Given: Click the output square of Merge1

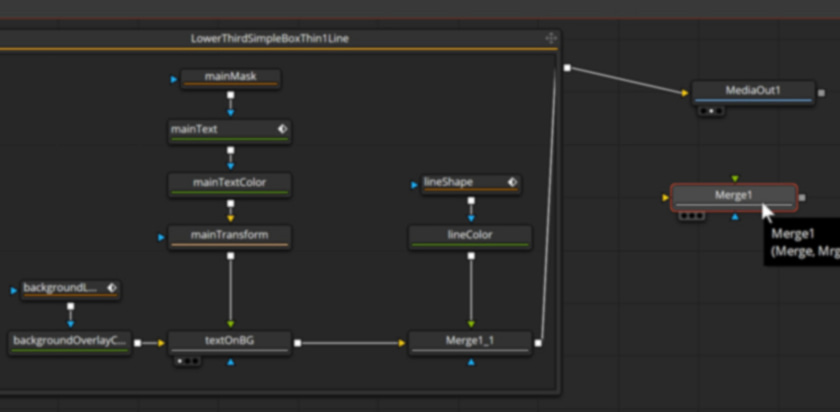Looking at the screenshot, I should click(x=802, y=198).
